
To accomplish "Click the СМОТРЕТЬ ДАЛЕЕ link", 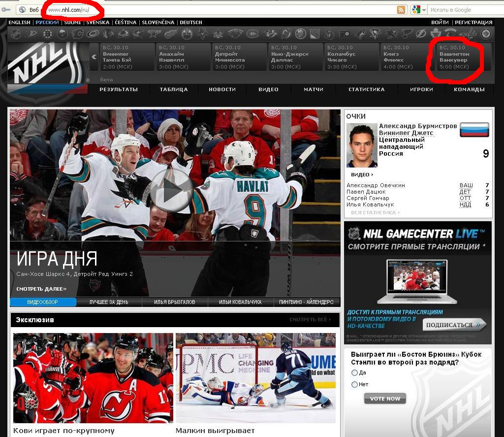I will (41, 289).
